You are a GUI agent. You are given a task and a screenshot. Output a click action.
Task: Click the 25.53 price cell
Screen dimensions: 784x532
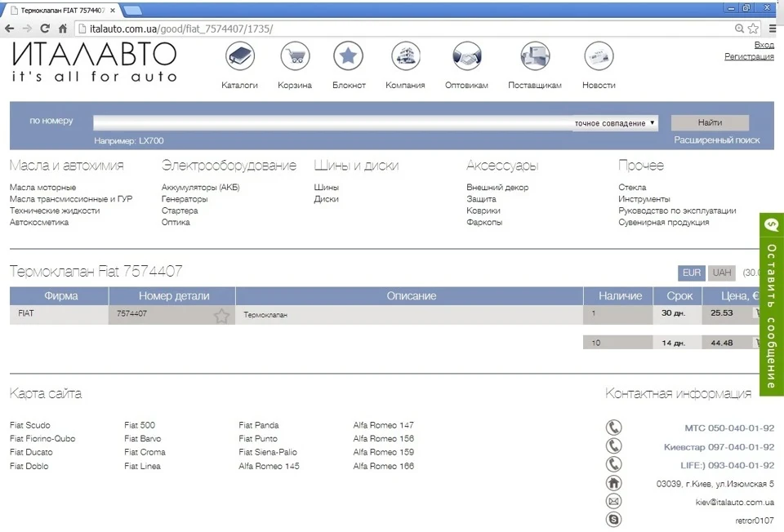click(722, 313)
